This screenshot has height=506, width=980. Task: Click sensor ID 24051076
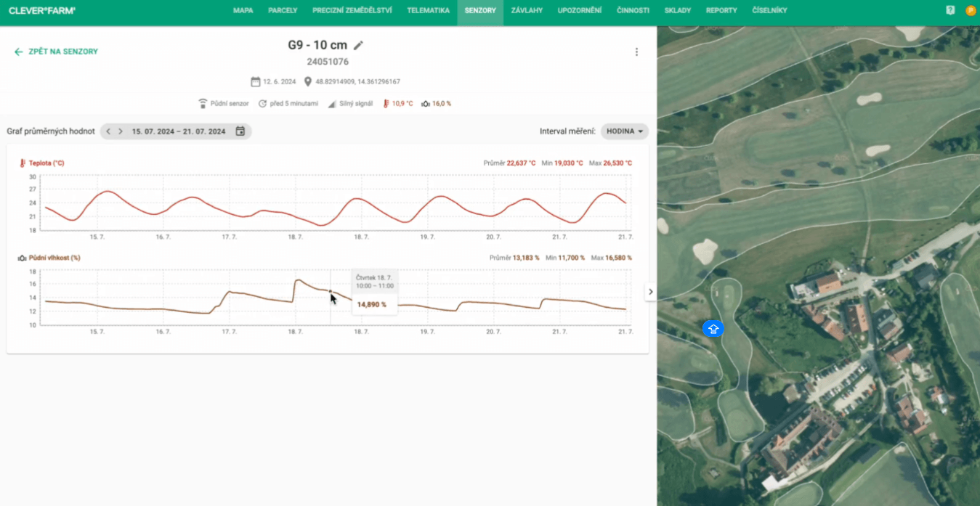[328, 62]
